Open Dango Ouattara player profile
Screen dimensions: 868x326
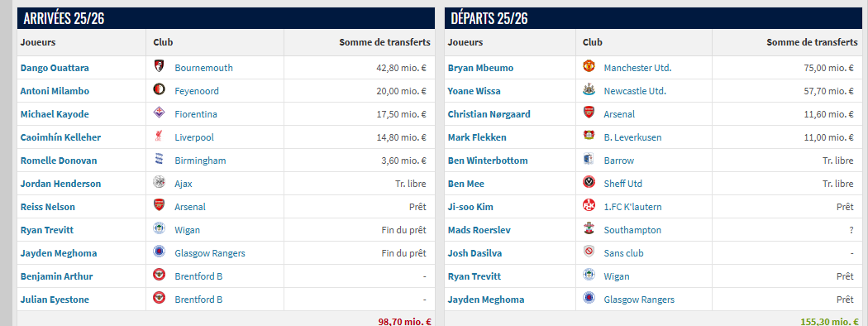click(x=55, y=68)
